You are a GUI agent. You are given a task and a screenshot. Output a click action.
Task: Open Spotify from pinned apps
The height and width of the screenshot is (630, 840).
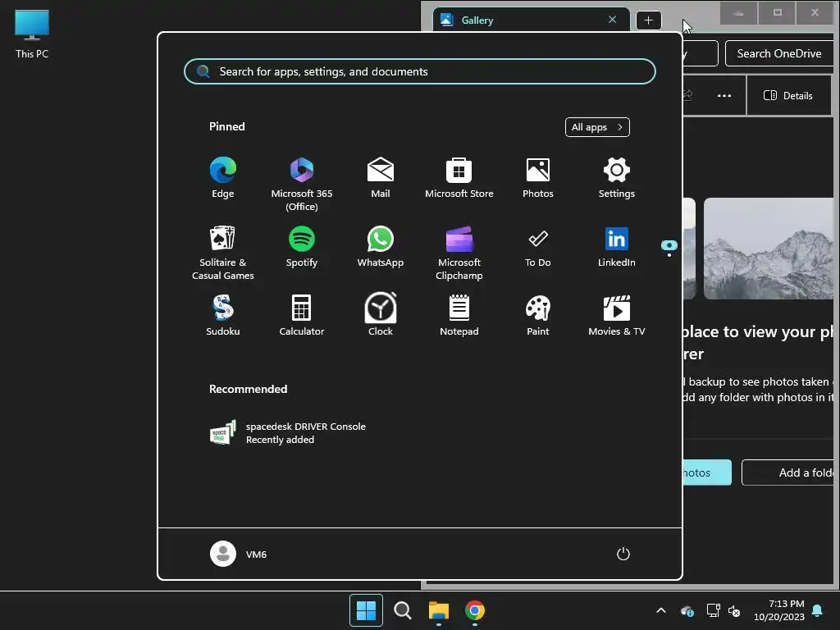click(x=302, y=248)
